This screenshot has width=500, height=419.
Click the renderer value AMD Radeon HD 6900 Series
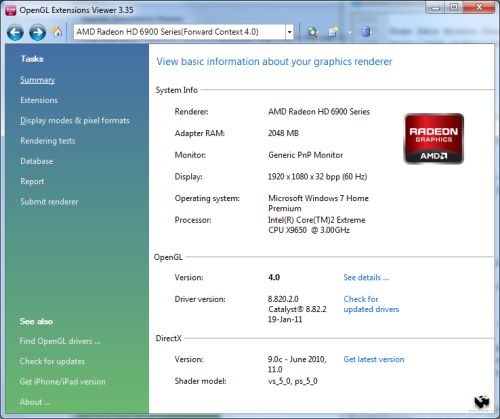pos(319,112)
